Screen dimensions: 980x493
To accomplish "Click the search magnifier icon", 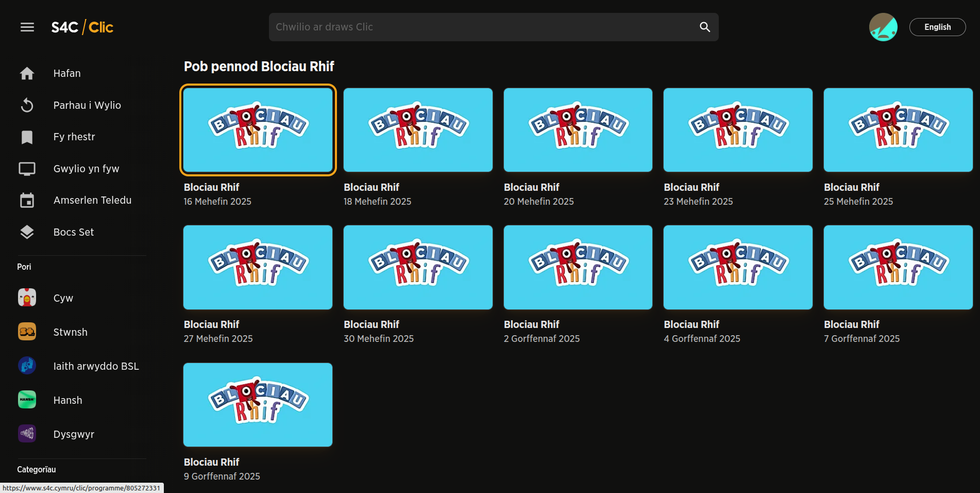I will click(x=705, y=27).
